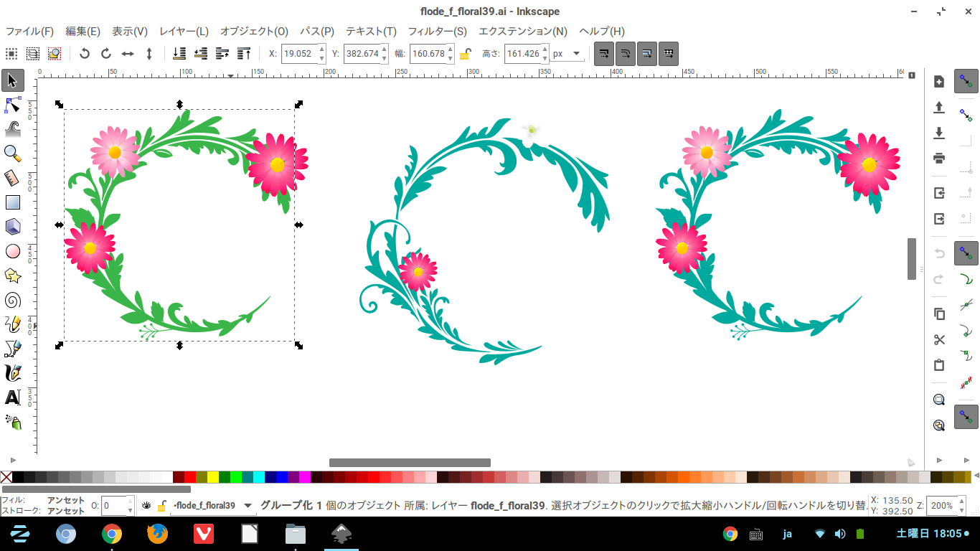Toggle layer visibility eye icon

tap(146, 506)
